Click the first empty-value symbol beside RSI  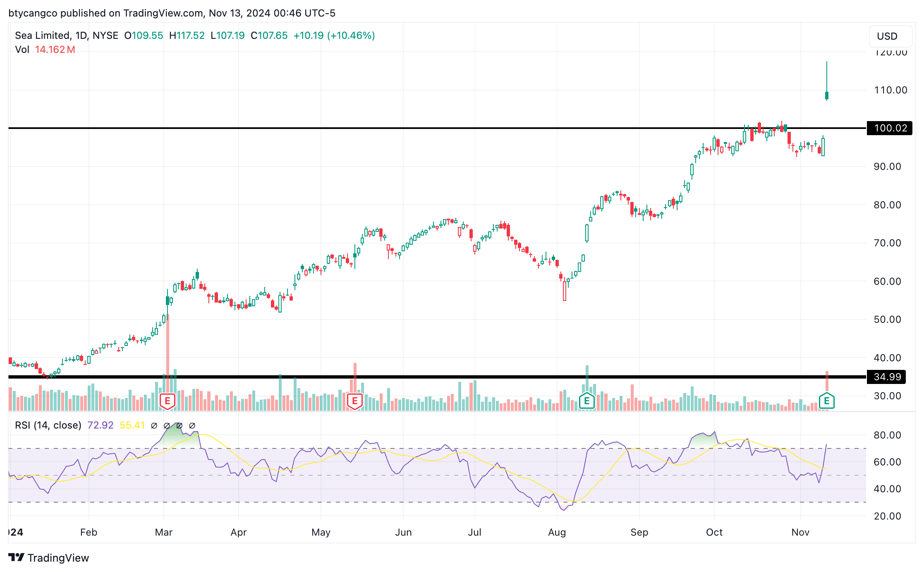pos(154,425)
